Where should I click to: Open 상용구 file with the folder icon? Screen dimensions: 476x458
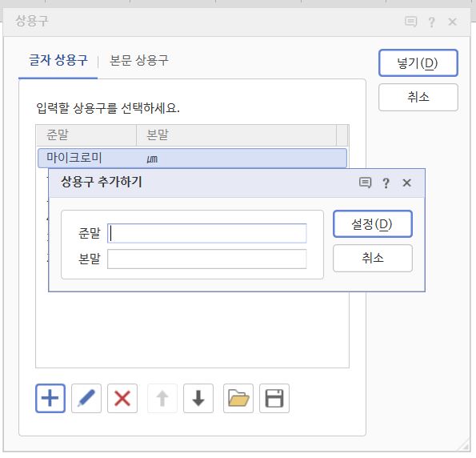[x=238, y=398]
